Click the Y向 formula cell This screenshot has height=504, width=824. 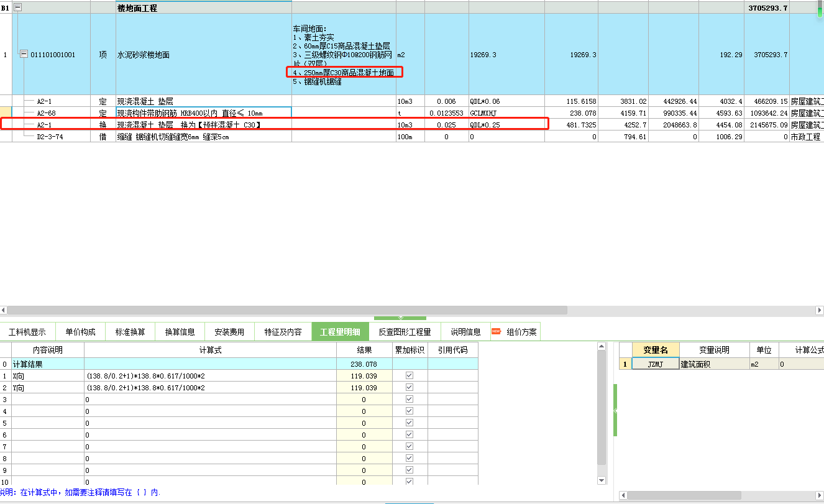pyautogui.click(x=210, y=387)
